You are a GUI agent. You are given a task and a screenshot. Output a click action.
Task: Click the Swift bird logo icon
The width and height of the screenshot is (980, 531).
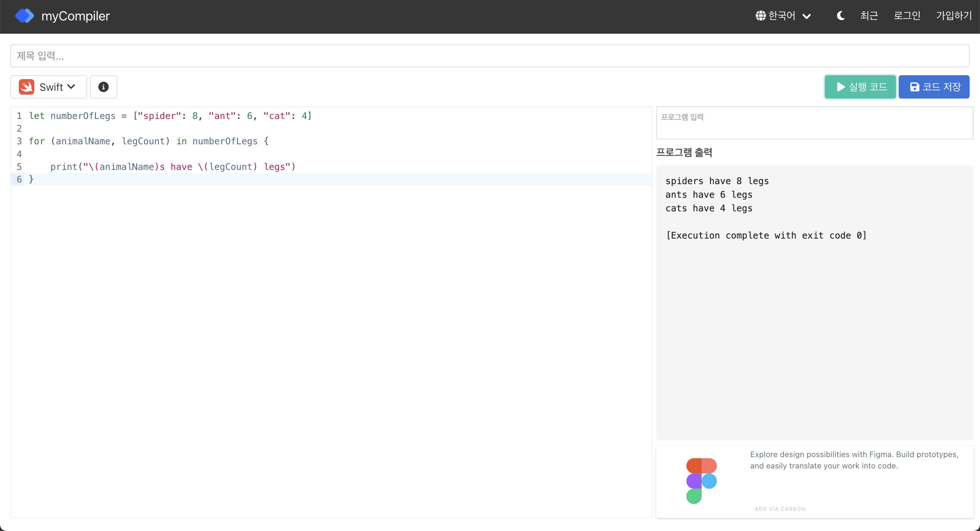tap(27, 87)
